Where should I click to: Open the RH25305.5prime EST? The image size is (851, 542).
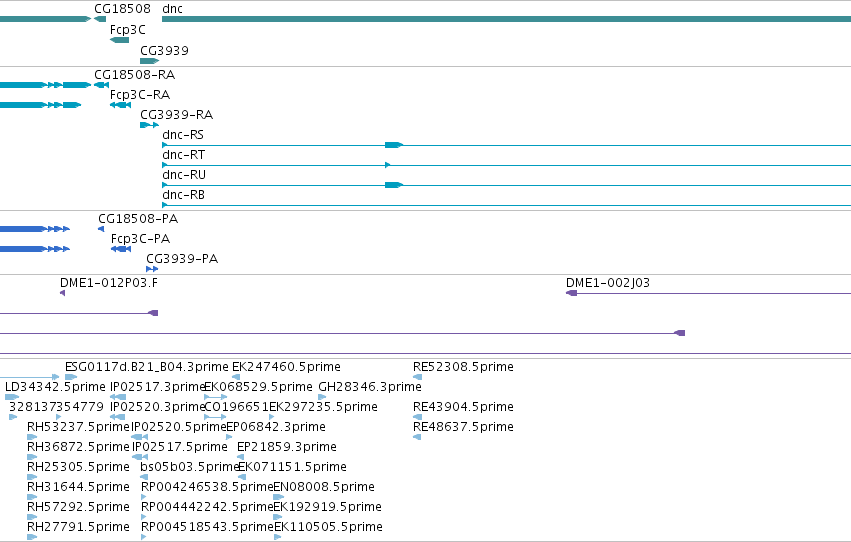32,477
